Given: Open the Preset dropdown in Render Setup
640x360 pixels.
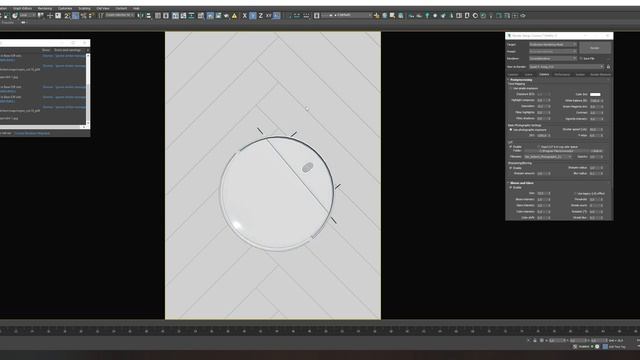Looking at the screenshot, I should tap(553, 51).
